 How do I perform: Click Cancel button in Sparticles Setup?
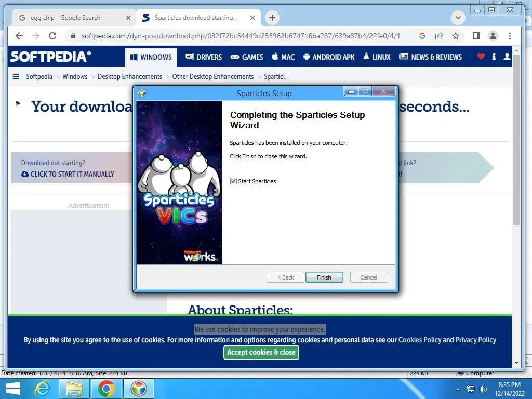368,277
